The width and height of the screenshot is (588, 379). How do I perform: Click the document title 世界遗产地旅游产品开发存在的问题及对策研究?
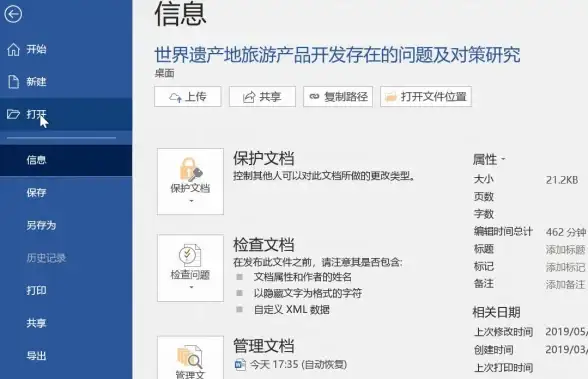tap(338, 55)
